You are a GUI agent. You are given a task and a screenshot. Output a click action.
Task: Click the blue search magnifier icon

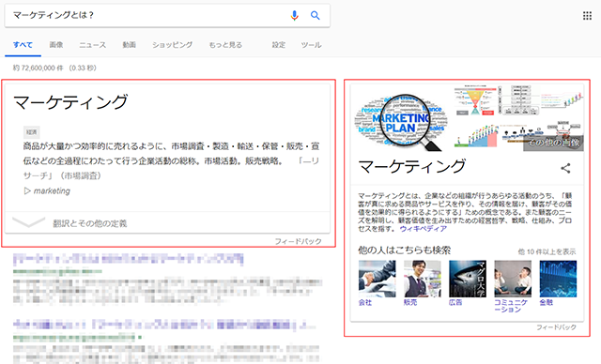[x=316, y=16]
